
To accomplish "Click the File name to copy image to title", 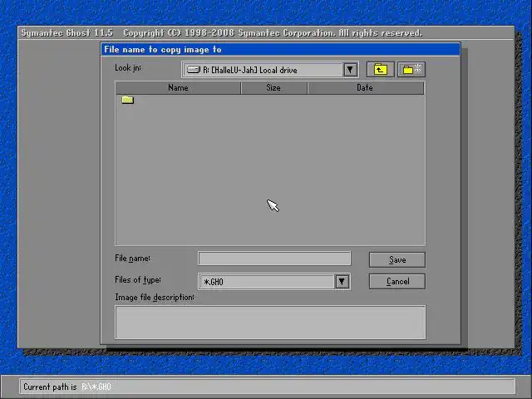I will tap(163, 50).
